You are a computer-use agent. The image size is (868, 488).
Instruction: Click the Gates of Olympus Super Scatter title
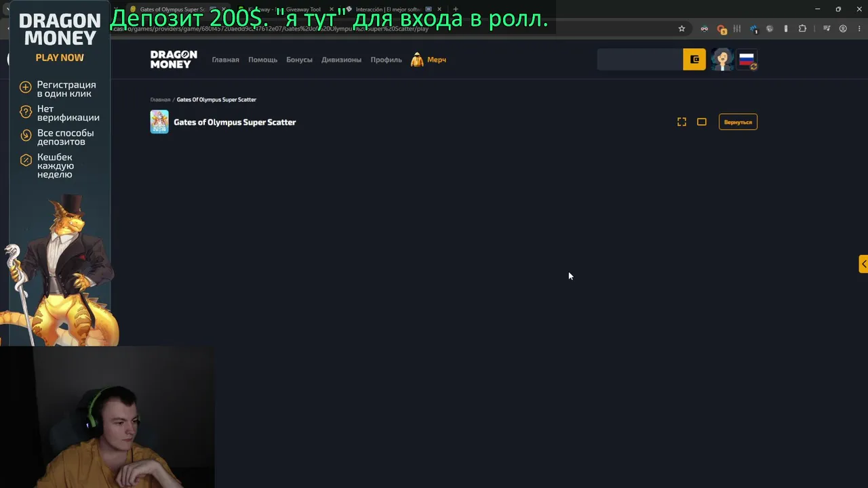[235, 122]
